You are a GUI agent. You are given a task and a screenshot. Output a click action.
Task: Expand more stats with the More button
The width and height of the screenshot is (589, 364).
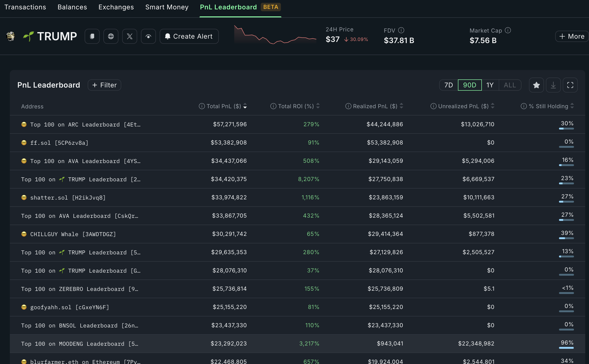coord(572,36)
